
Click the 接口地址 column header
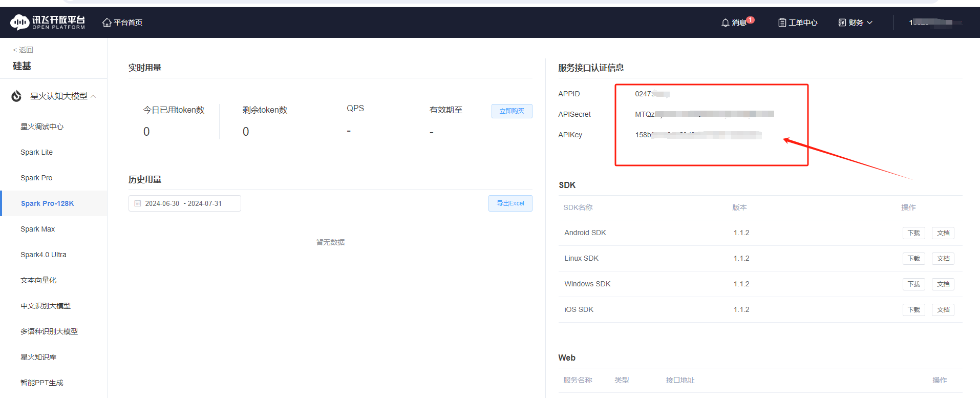point(680,380)
